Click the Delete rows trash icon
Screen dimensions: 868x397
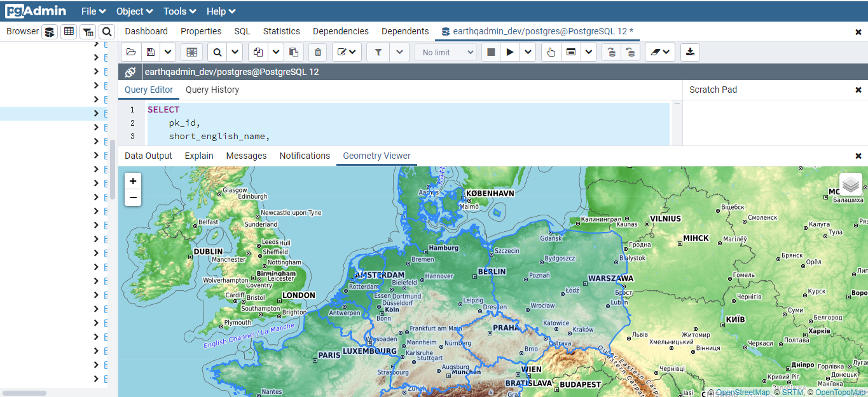point(318,52)
